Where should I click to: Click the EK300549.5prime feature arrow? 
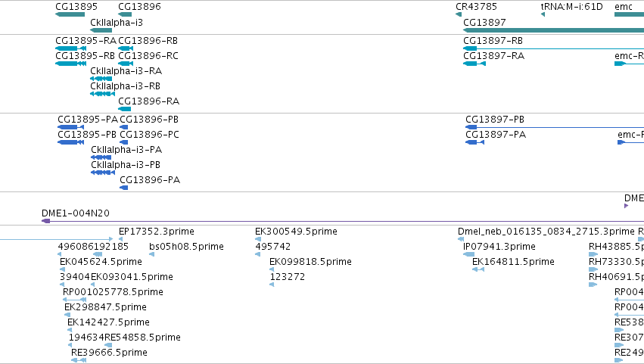point(258,239)
